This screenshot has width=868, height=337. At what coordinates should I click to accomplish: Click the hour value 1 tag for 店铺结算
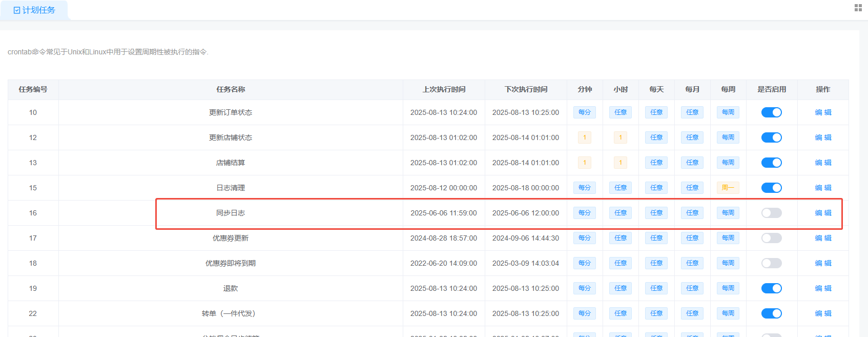(x=621, y=163)
